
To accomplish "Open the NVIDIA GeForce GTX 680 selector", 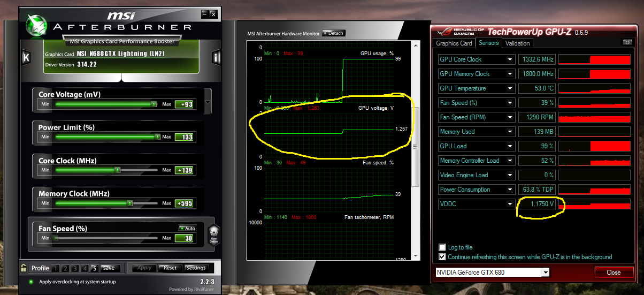I will [x=492, y=273].
